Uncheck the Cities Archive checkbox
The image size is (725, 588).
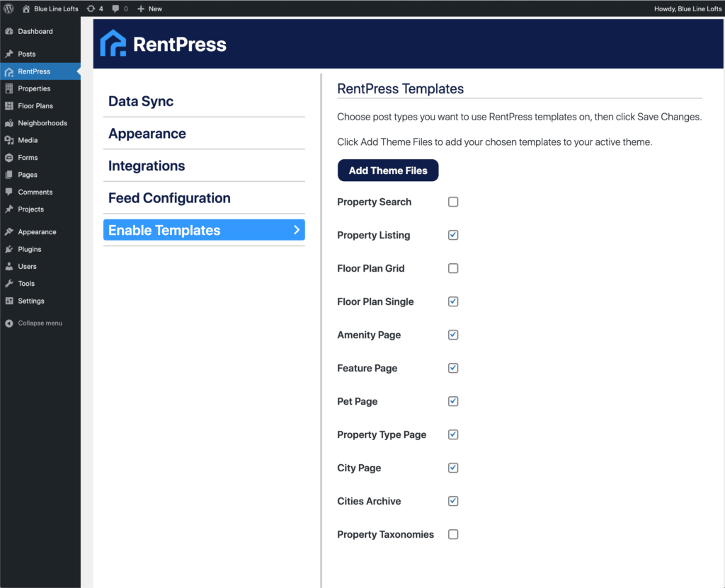[453, 501]
